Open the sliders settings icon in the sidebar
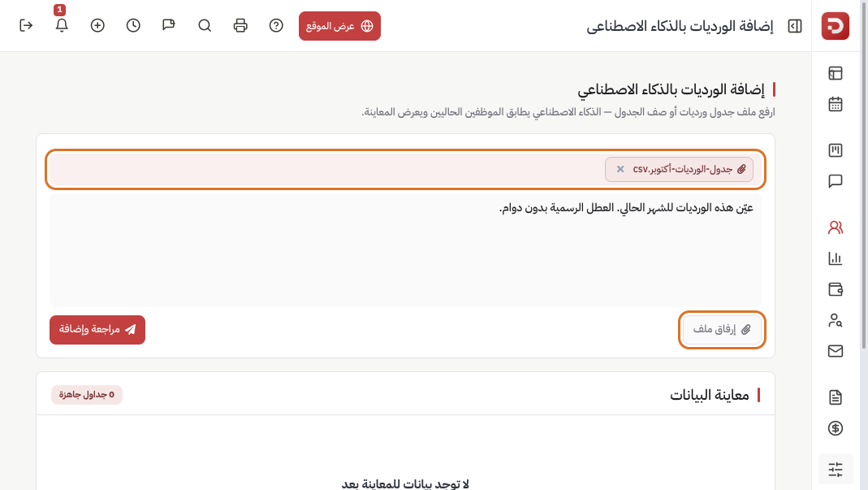This screenshot has width=868, height=490. pos(836,470)
